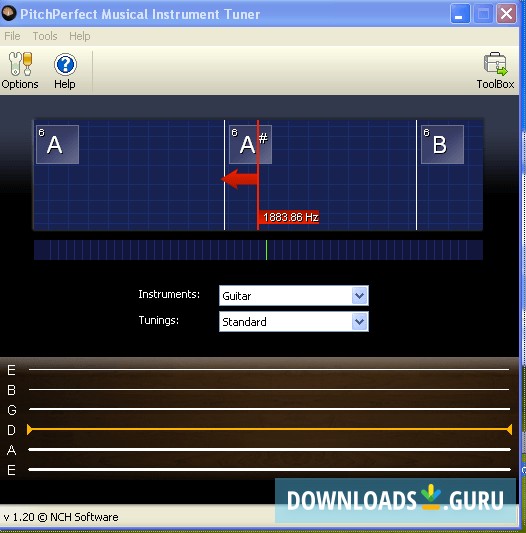
Task: Click the 1883.86 Hz frequency label
Action: point(289,217)
